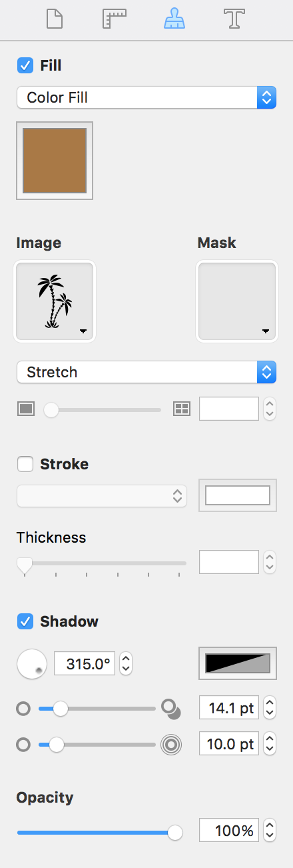The image size is (293, 868).
Task: Open the Color Fill dropdown
Action: point(146,97)
